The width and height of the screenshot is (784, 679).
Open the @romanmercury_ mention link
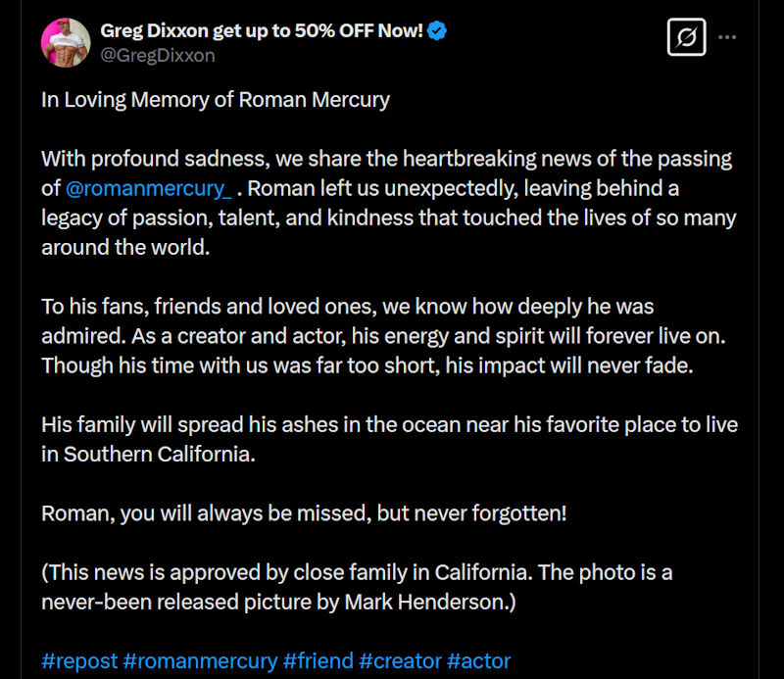tap(148, 187)
